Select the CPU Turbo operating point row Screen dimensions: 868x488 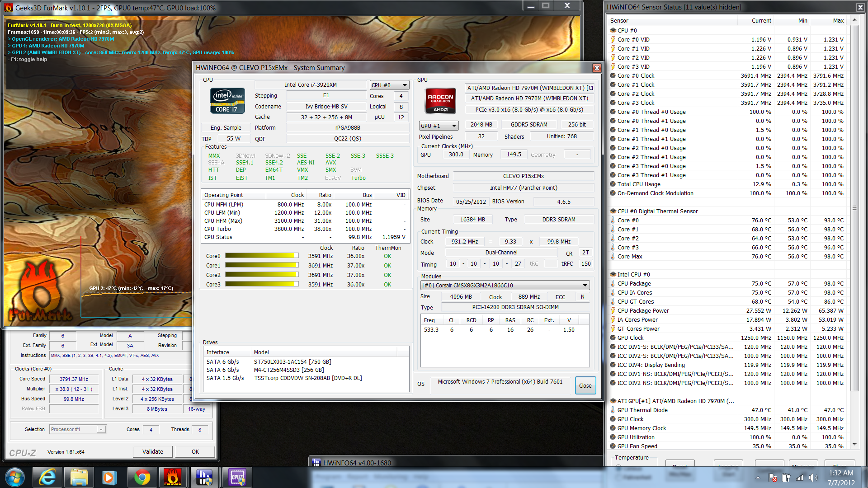click(x=305, y=229)
